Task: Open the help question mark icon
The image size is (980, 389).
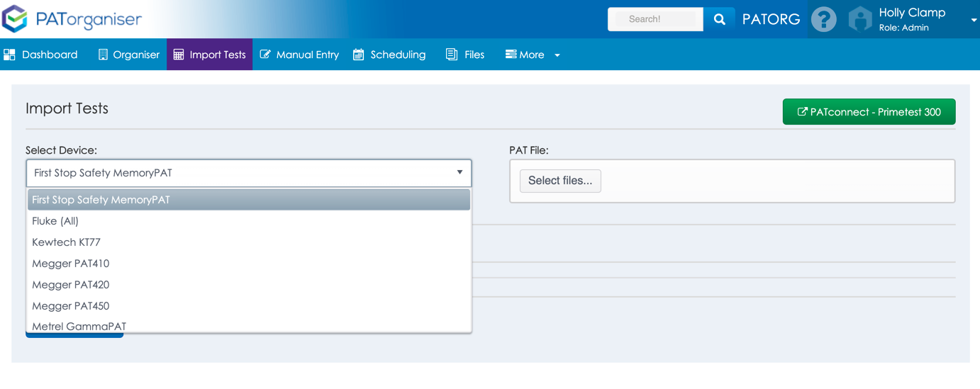Action: 823,19
